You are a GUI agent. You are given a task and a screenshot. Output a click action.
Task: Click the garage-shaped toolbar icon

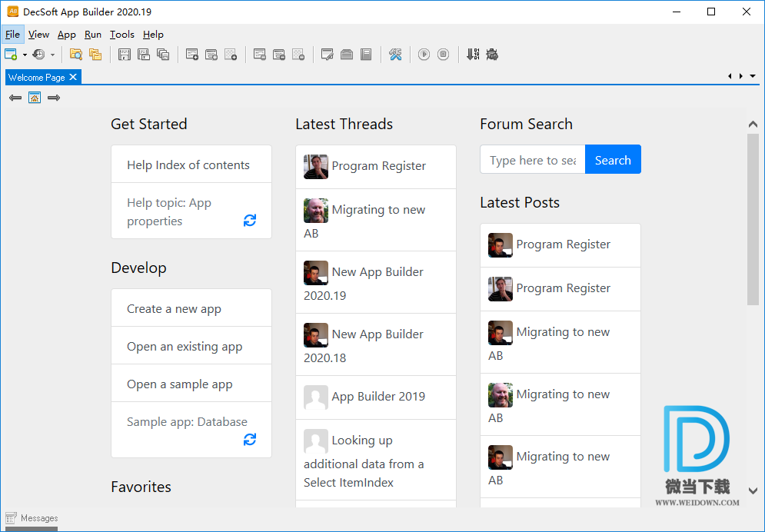point(347,54)
